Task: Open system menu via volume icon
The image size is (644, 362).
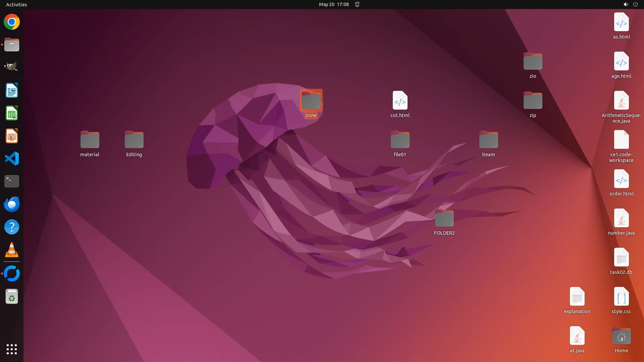Action: tap(626, 4)
